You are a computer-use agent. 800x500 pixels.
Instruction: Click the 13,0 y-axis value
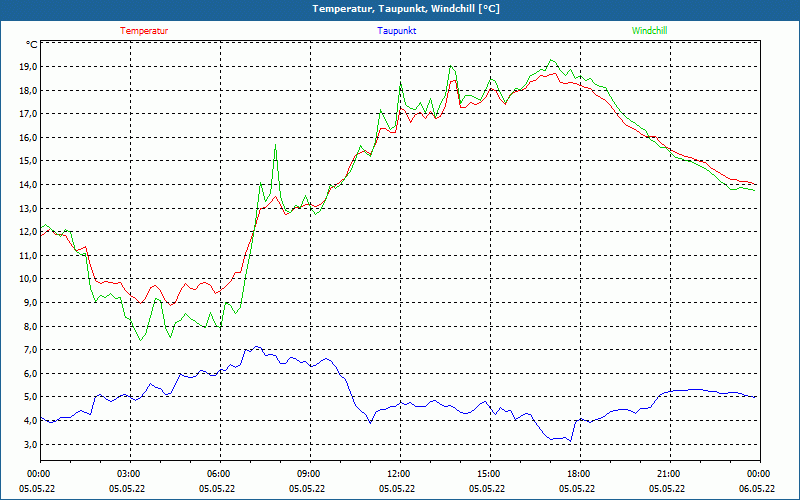28,208
